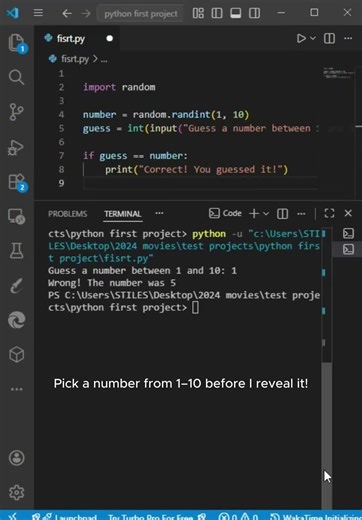Open the Explorer view in activity bar
Image resolution: width=362 pixels, height=520 pixels.
point(17,43)
